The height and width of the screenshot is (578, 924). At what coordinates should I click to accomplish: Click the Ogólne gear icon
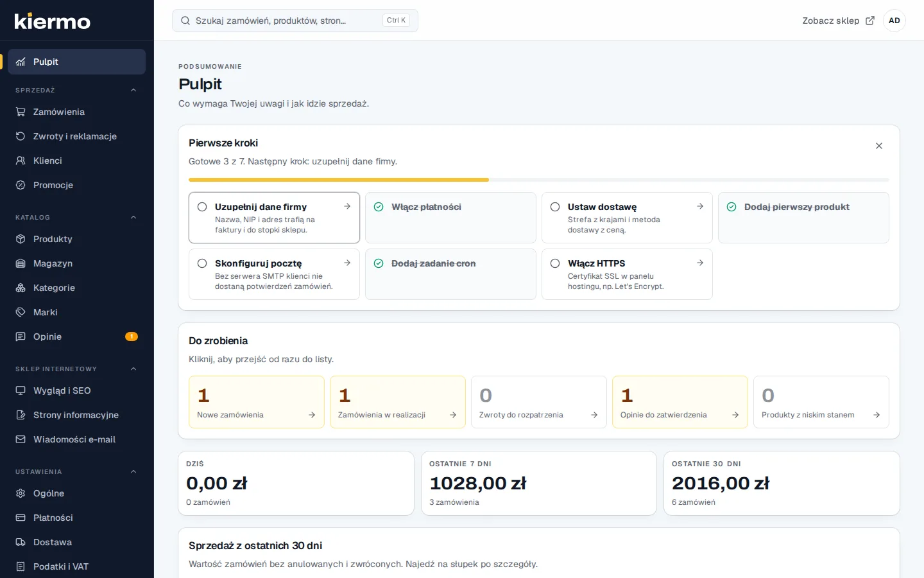21,493
